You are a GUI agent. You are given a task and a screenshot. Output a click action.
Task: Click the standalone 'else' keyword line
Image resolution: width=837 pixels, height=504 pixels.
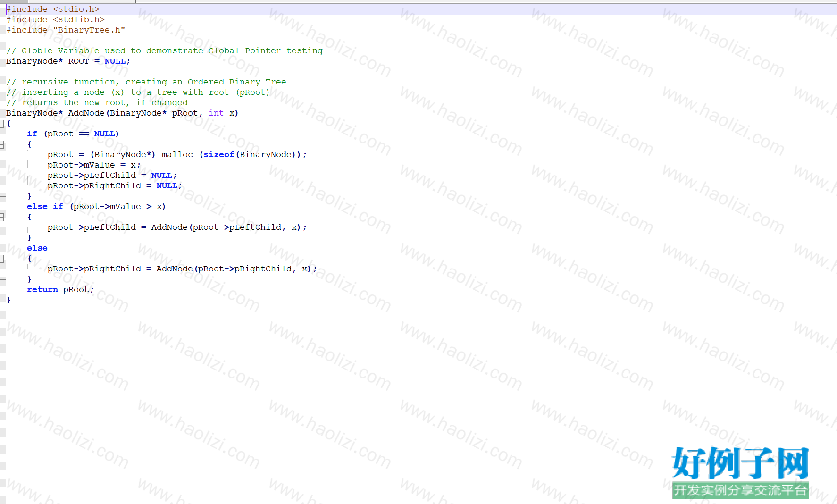[x=37, y=248]
